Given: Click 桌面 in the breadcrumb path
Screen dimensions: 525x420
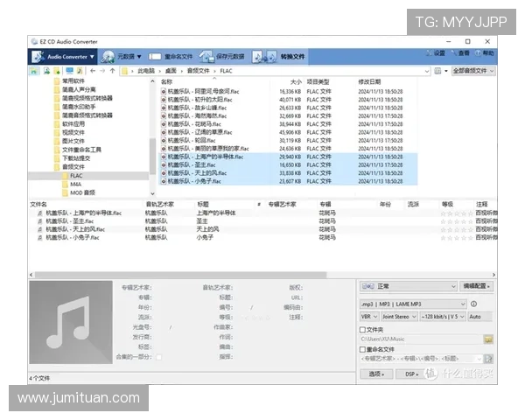Looking at the screenshot, I should click(171, 71).
